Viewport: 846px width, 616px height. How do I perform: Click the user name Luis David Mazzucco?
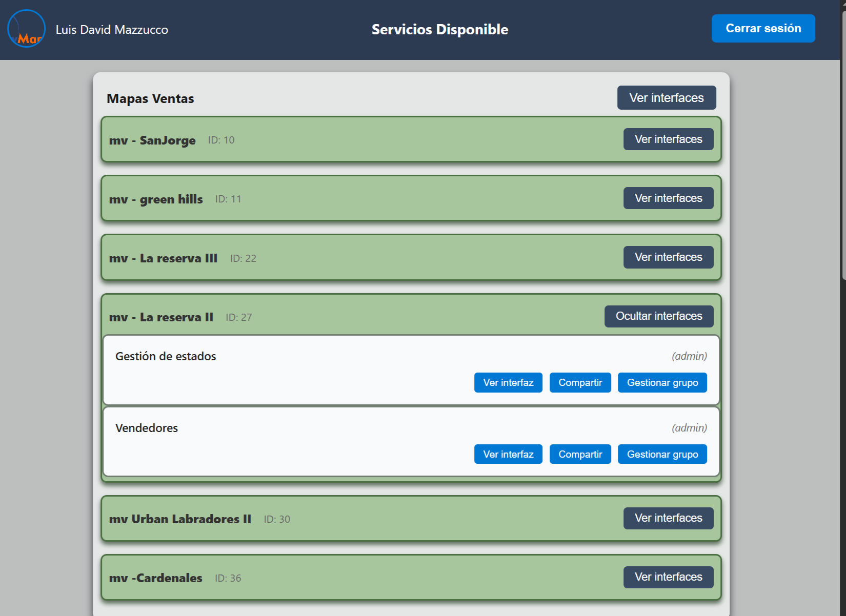(x=112, y=30)
